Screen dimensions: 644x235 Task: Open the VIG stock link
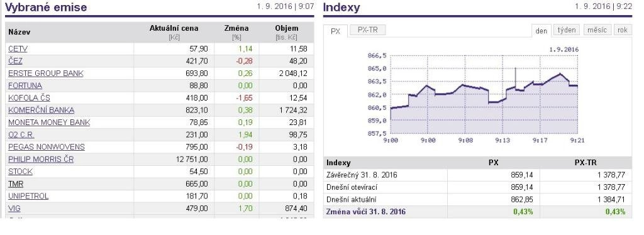click(x=14, y=209)
